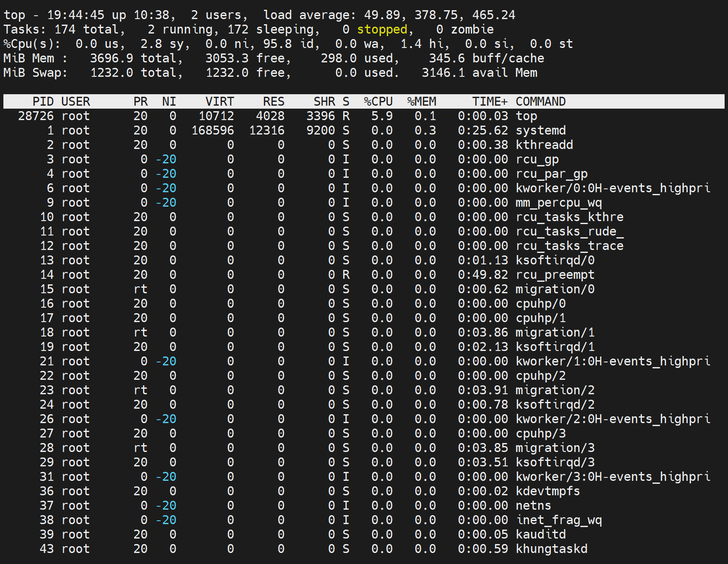
Task: Click the migration/0 command entry
Action: [554, 289]
